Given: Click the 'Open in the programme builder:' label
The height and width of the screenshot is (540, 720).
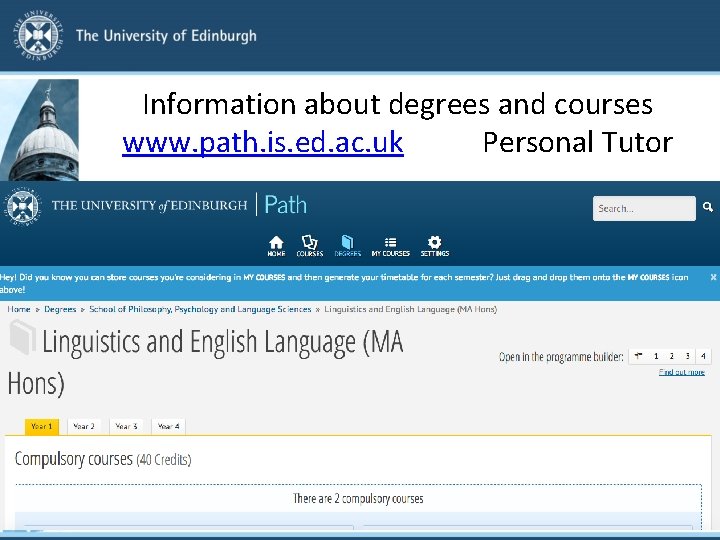Looking at the screenshot, I should click(x=561, y=357).
